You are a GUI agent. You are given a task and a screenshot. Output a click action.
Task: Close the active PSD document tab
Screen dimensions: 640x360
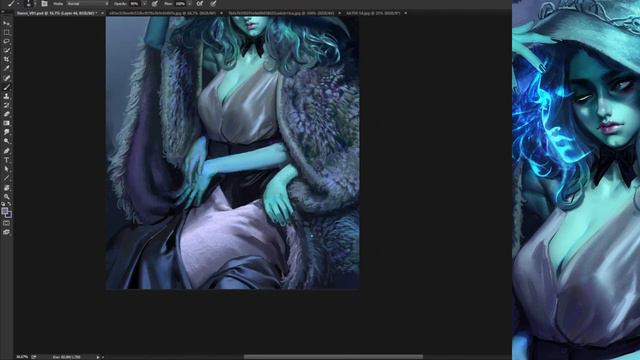point(102,13)
